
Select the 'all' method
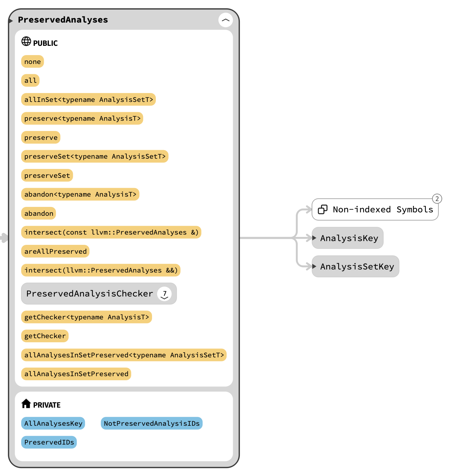[30, 81]
